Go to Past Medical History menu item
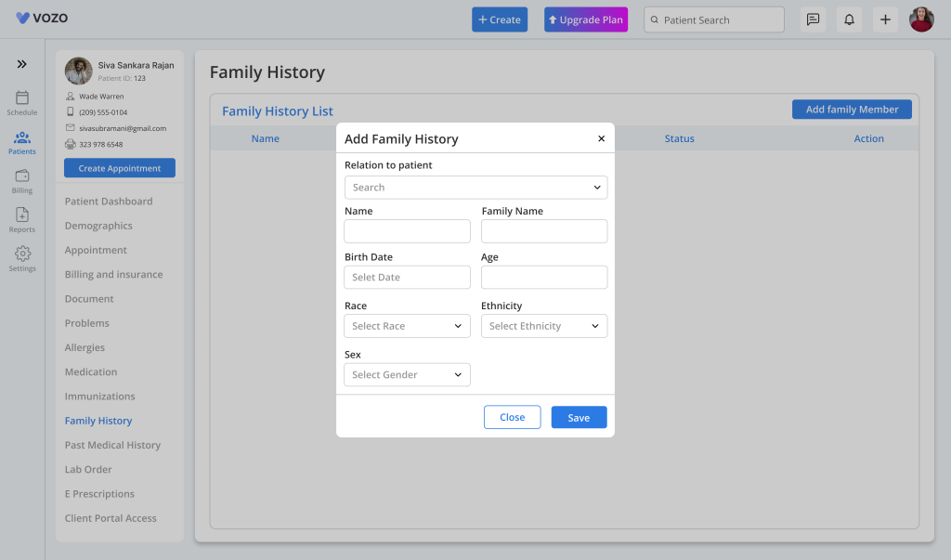Image resolution: width=951 pixels, height=560 pixels. click(112, 445)
